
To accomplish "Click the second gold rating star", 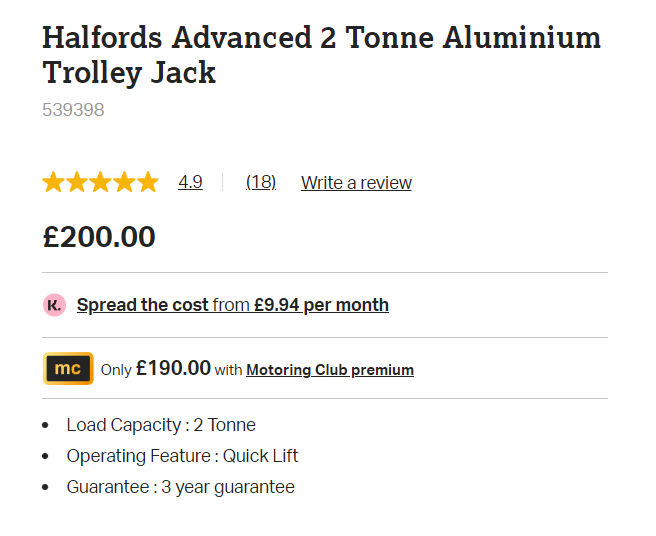I will 77,182.
